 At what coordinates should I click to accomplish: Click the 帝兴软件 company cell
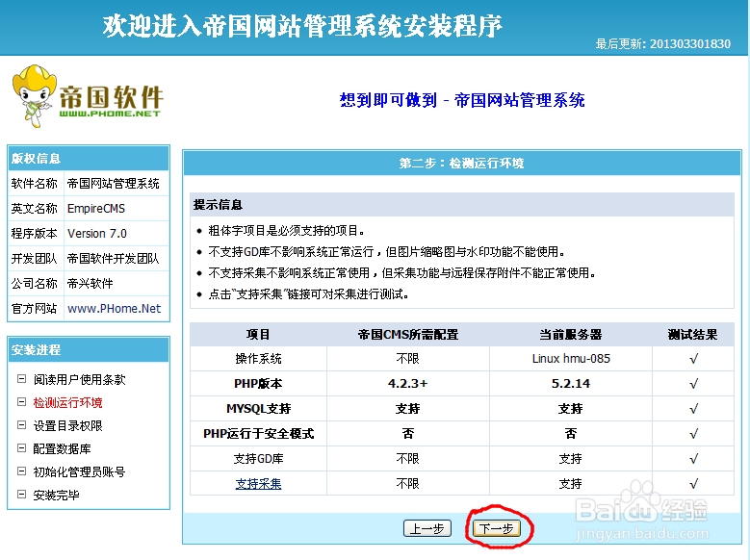[x=116, y=284]
